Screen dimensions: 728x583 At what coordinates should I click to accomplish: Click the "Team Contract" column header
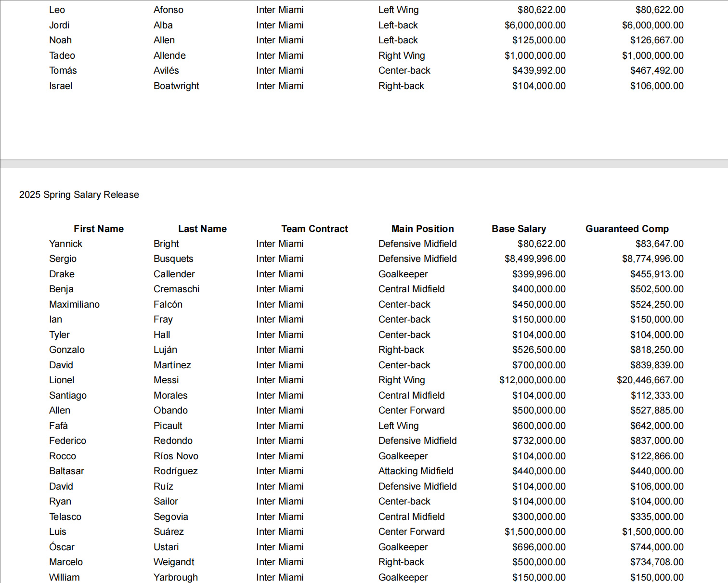tap(314, 229)
